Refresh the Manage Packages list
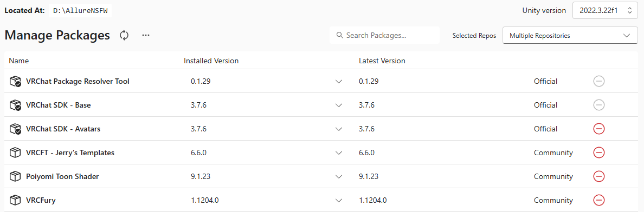 124,35
